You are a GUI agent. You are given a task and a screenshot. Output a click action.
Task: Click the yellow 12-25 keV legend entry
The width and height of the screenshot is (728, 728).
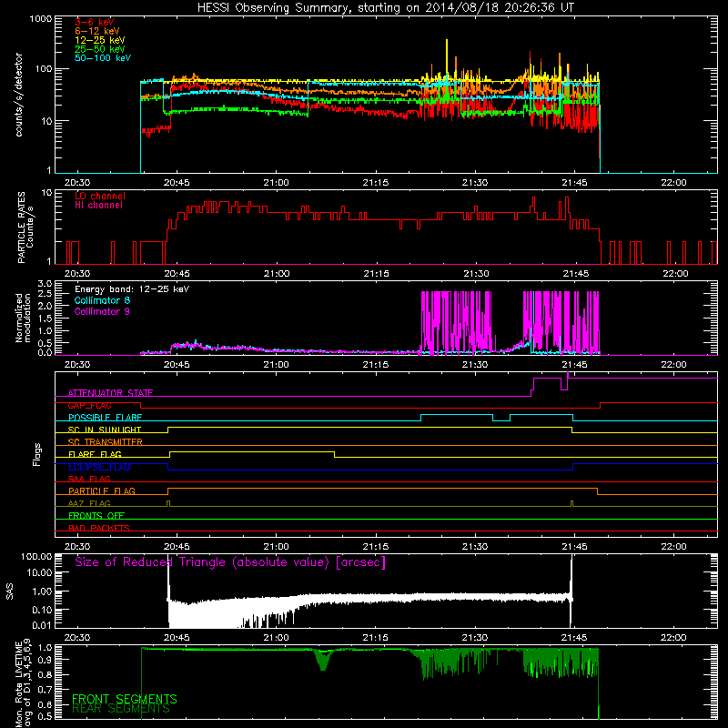100,40
